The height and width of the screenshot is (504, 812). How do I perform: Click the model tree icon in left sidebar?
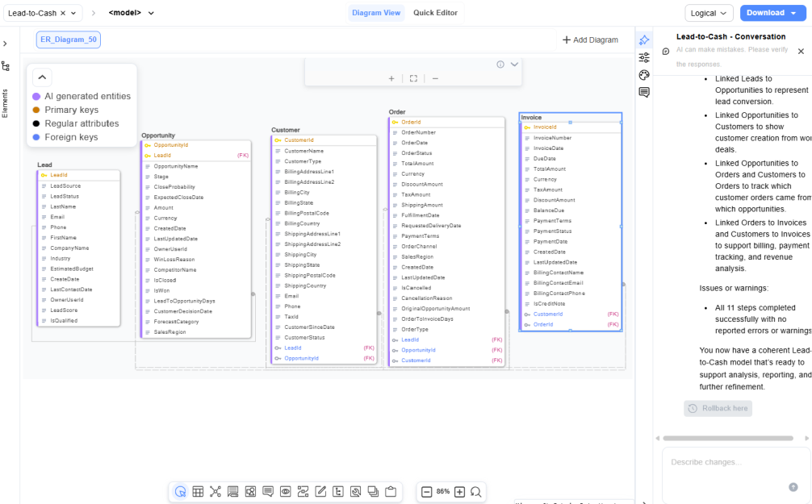click(6, 65)
